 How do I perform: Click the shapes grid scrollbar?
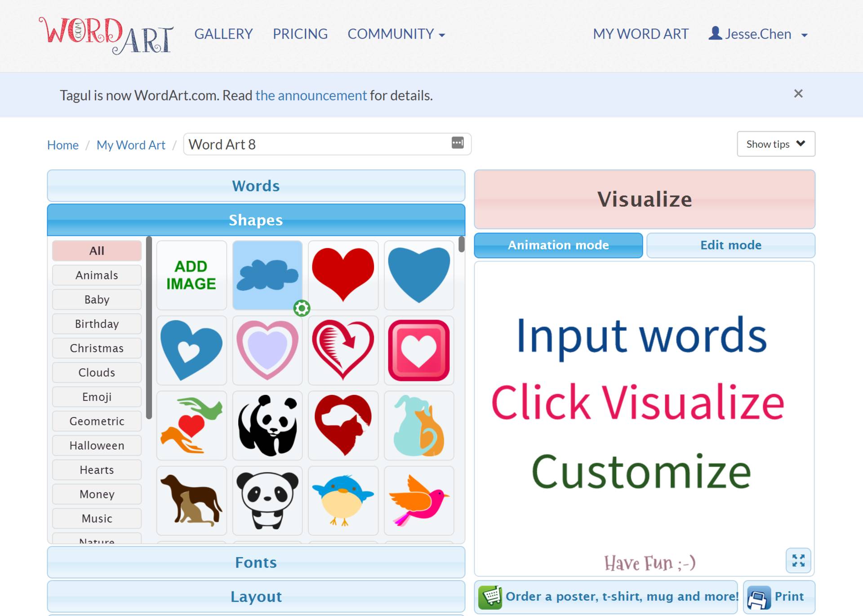(x=461, y=245)
